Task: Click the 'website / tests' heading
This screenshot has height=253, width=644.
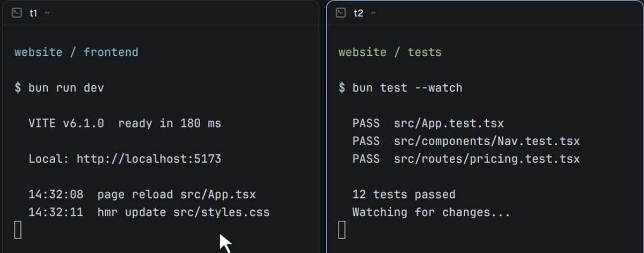Action: pyautogui.click(x=390, y=53)
